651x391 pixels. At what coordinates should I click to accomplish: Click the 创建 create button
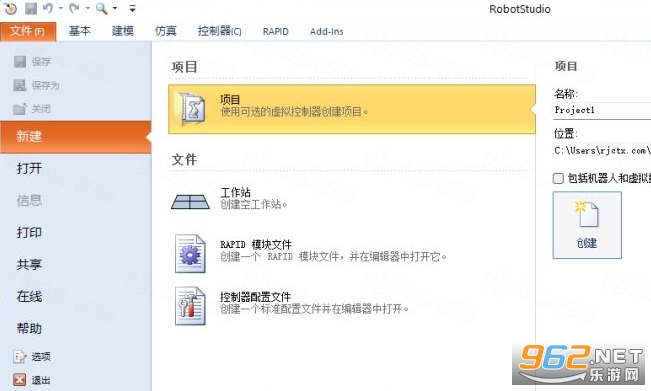tap(587, 225)
